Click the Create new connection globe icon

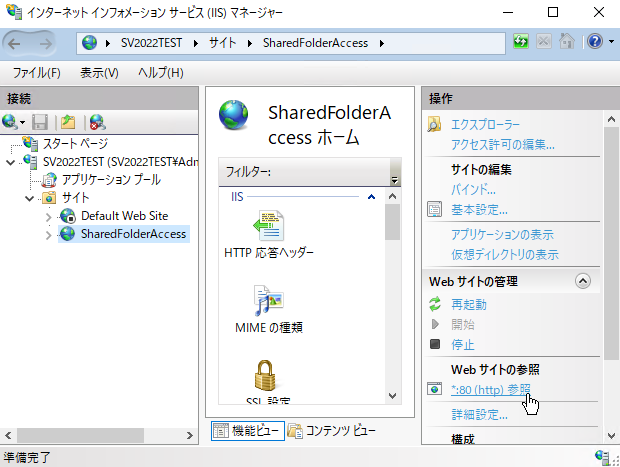tap(9, 122)
